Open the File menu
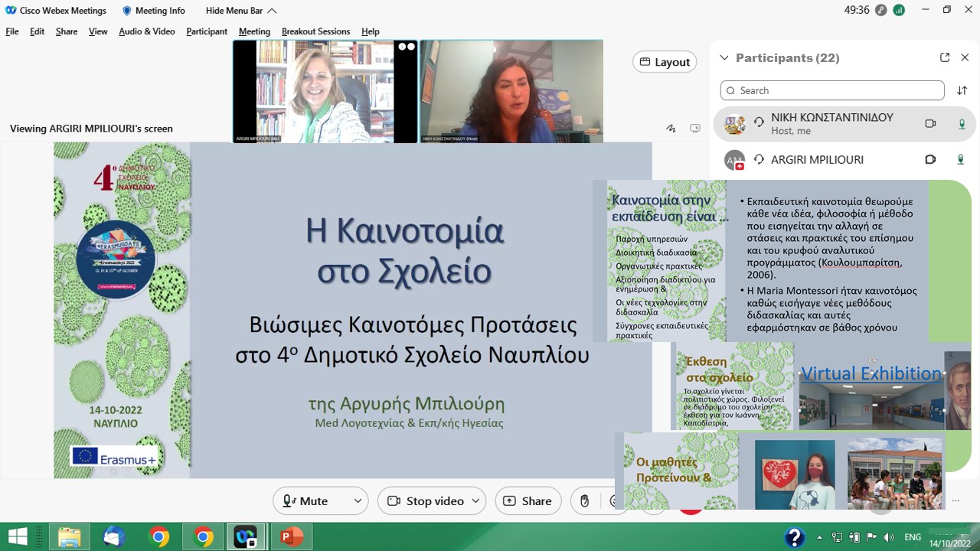Viewport: 980px width, 551px height. click(x=12, y=31)
